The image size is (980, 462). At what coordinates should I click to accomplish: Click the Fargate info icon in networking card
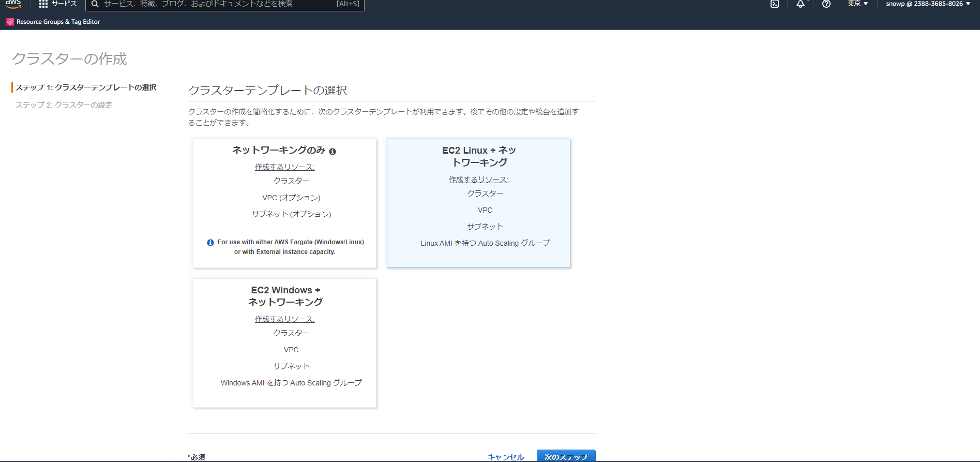(210, 243)
